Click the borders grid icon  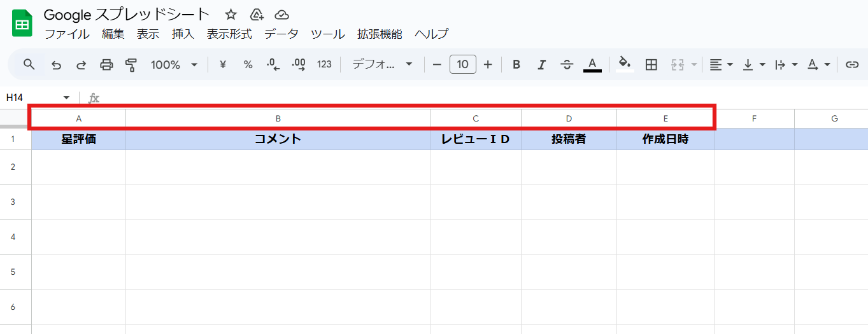[651, 64]
